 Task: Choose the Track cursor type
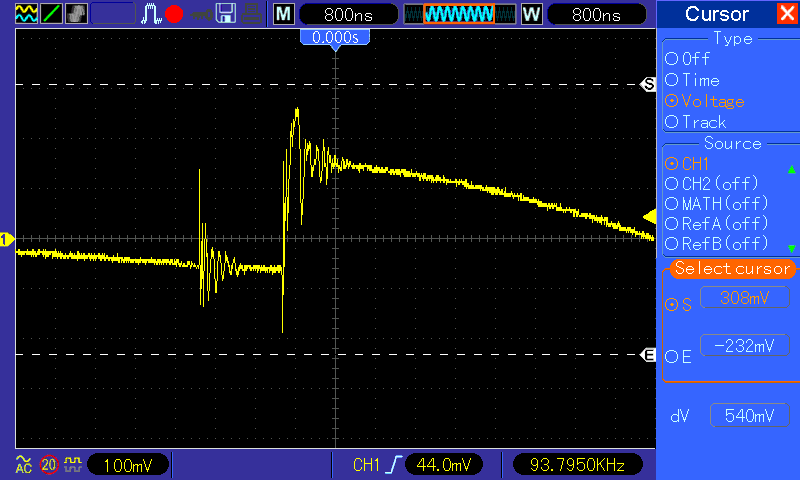(x=695, y=122)
